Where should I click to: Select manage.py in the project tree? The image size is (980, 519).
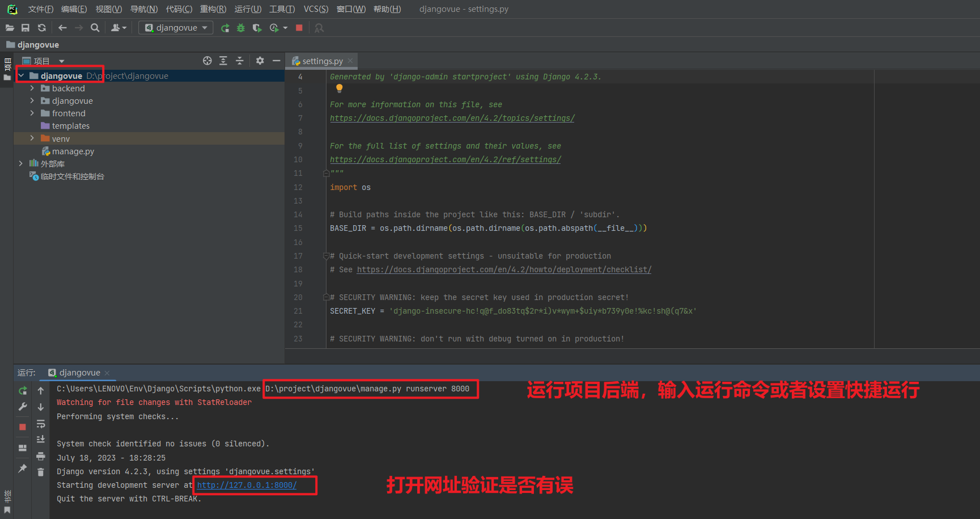[x=73, y=151]
